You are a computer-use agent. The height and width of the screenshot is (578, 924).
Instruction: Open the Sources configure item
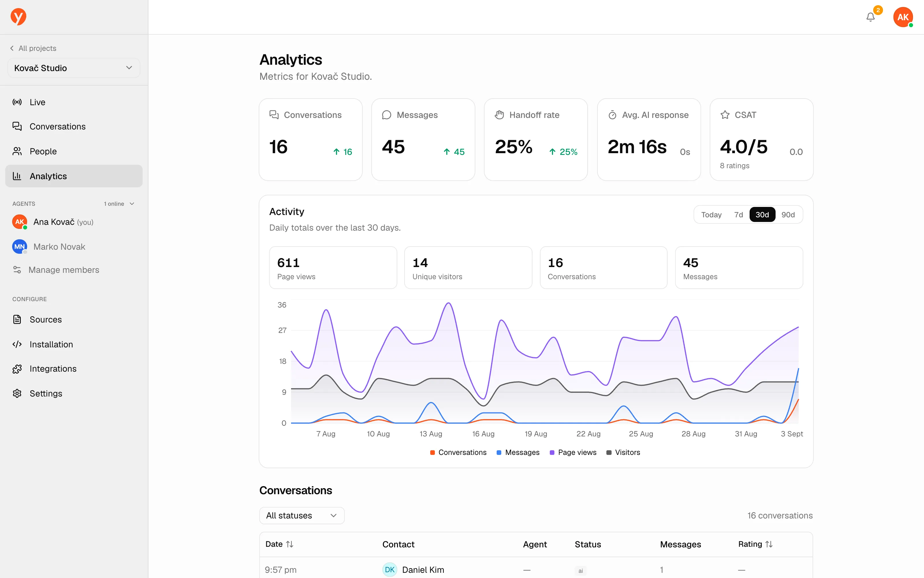(74, 319)
